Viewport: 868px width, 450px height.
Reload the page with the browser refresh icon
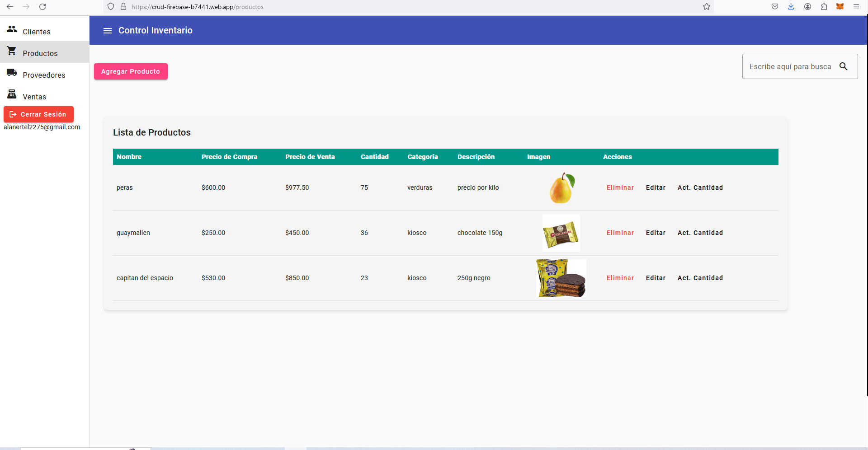coord(42,7)
